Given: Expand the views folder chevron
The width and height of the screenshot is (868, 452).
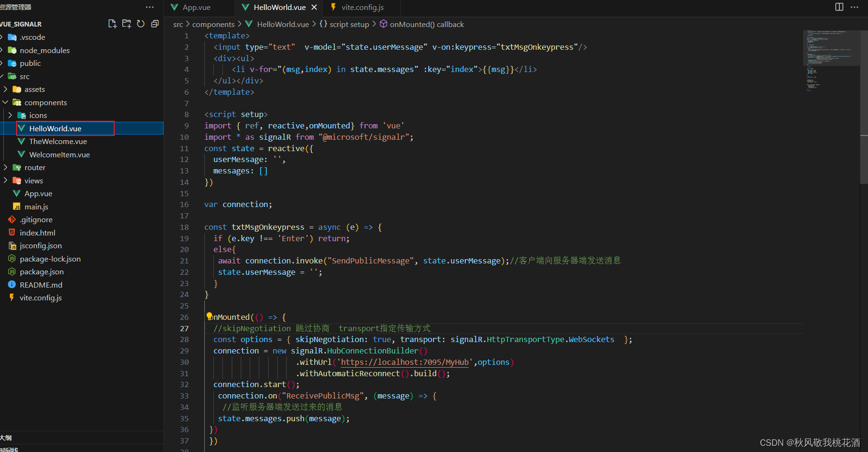Looking at the screenshot, I should 6,181.
